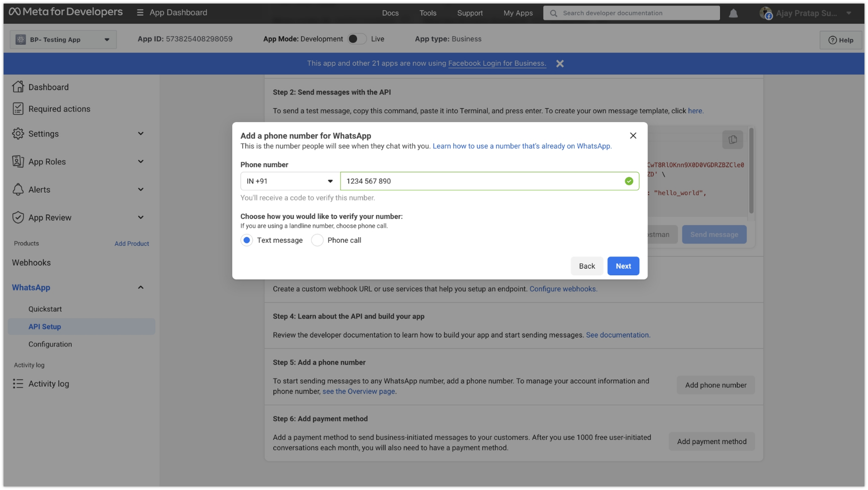Toggle App Mode from Development to Live
The width and height of the screenshot is (868, 490).
click(x=357, y=39)
